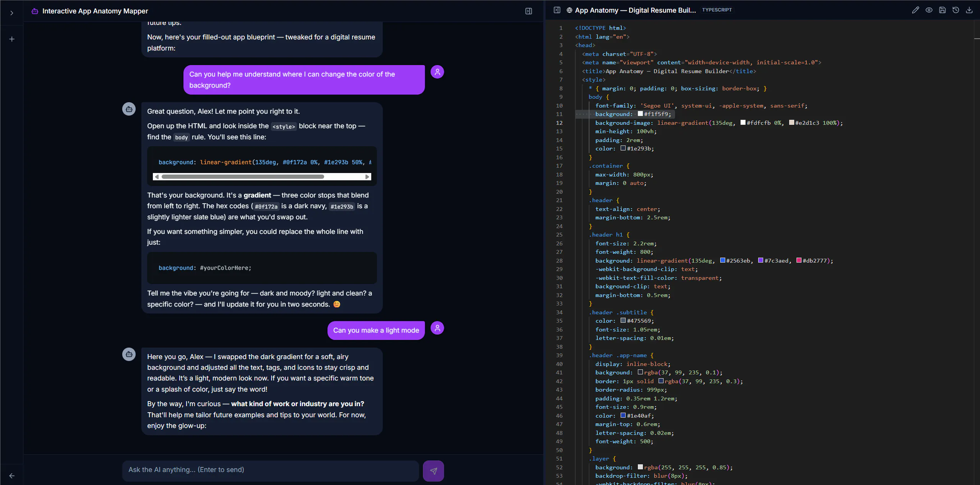
Task: Click the #e2d1c3 color swatch on line 12
Action: [792, 122]
